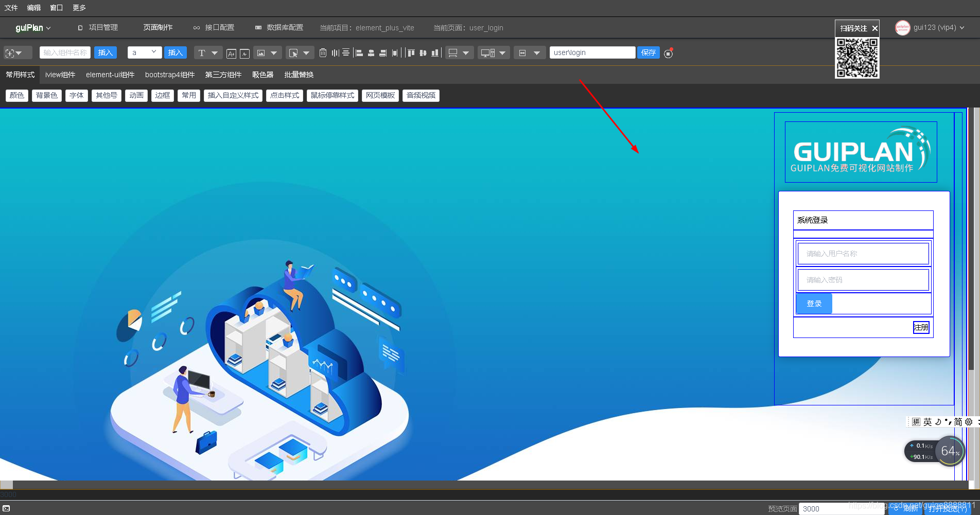Switch to 第三方组件 tab
The width and height of the screenshot is (980, 515).
(x=223, y=75)
